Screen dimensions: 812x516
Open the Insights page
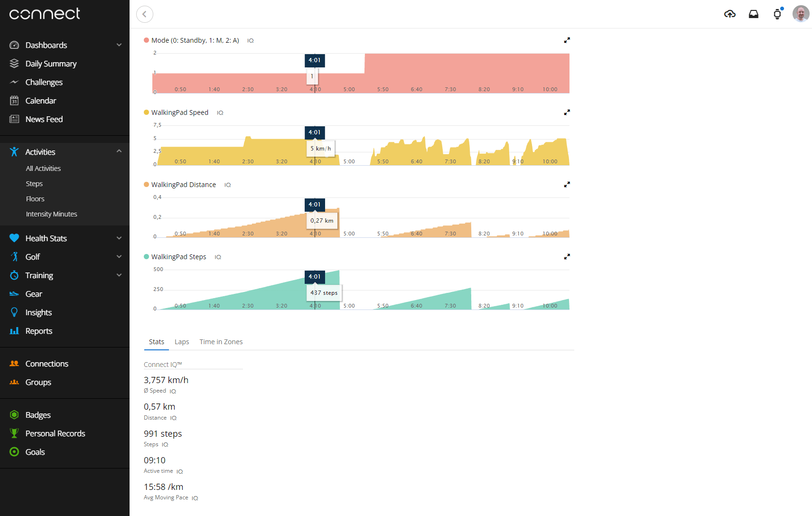(38, 312)
